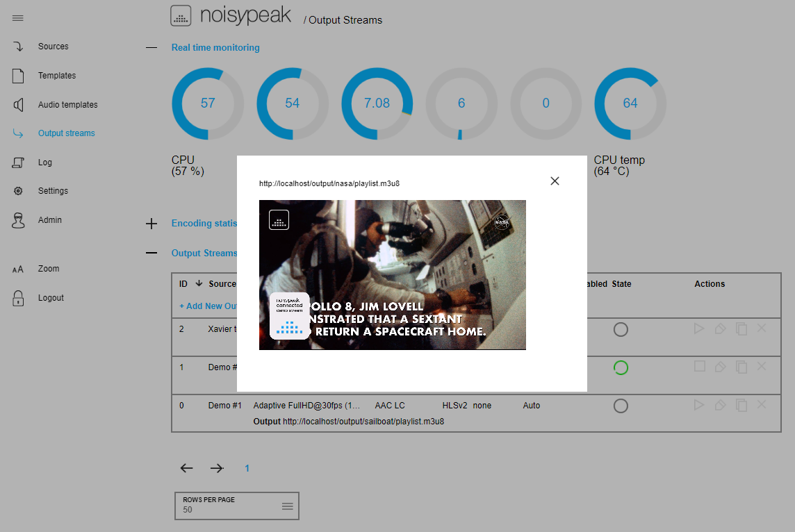Viewport: 795px width, 532px height.
Task: Click the Audio templates speaker icon
Action: (18, 105)
